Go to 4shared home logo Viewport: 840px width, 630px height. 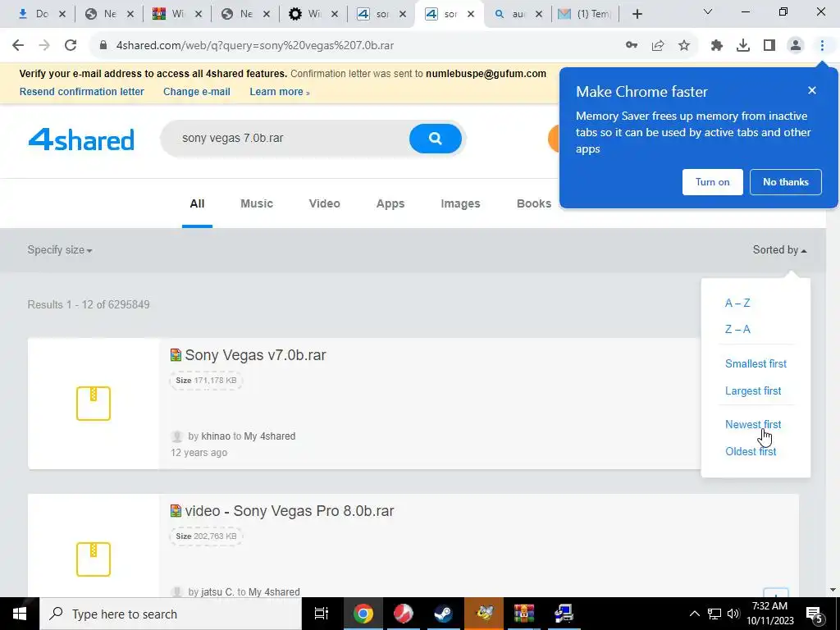[81, 139]
